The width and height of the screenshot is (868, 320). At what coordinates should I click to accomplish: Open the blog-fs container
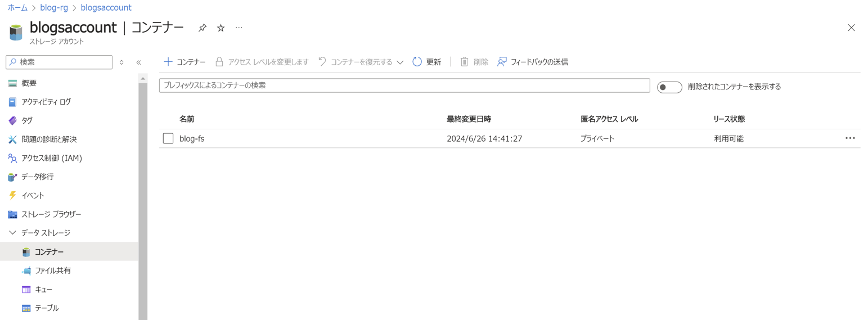(192, 138)
